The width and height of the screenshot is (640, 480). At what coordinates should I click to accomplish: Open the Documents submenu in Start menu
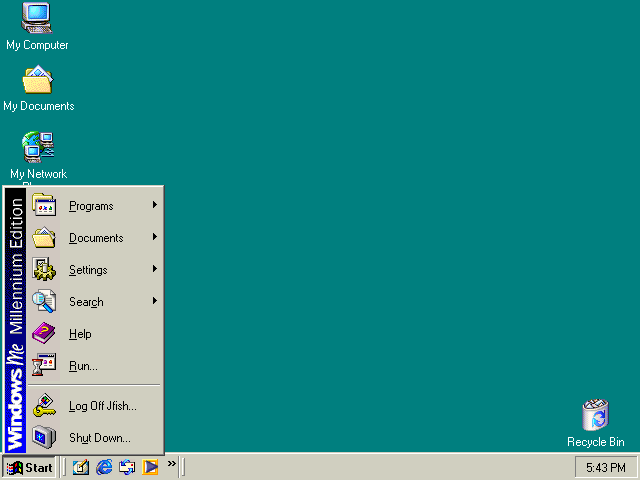(95, 238)
